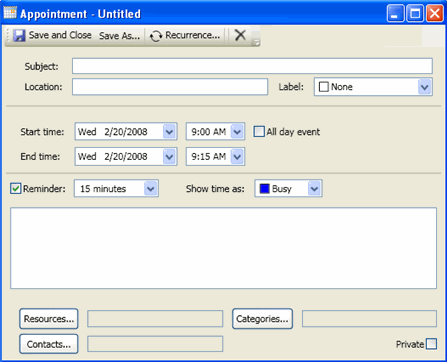The image size is (447, 362).
Task: Click inside the appointment notes text area
Action: (x=223, y=248)
